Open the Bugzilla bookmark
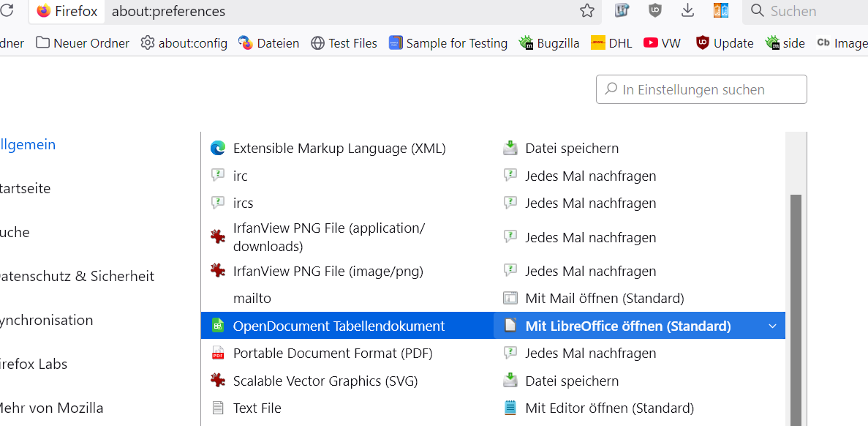868x426 pixels. (x=548, y=43)
